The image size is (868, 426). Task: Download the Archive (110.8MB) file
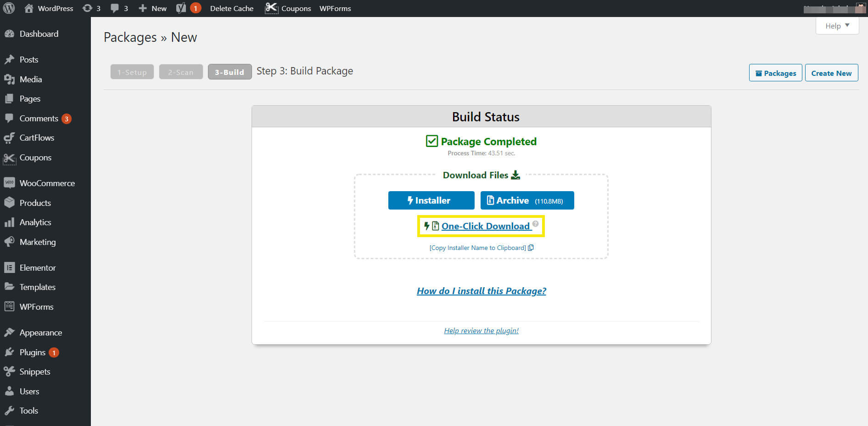click(x=527, y=200)
